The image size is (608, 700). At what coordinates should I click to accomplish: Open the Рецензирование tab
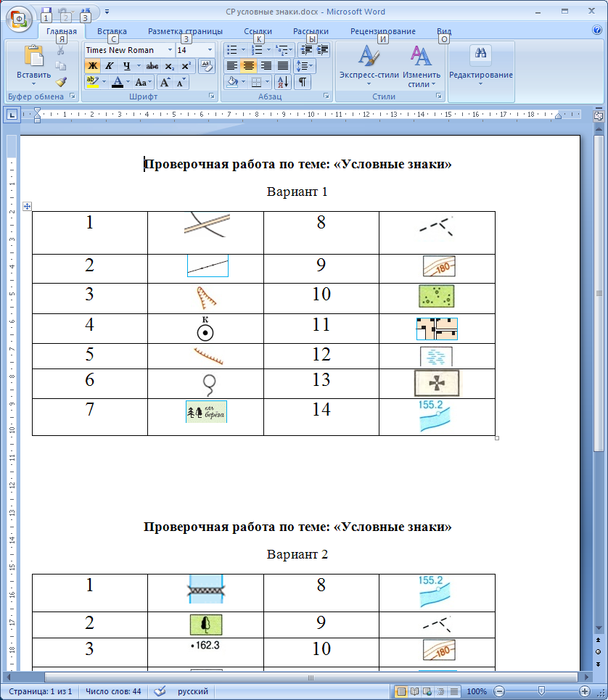pyautogui.click(x=383, y=31)
